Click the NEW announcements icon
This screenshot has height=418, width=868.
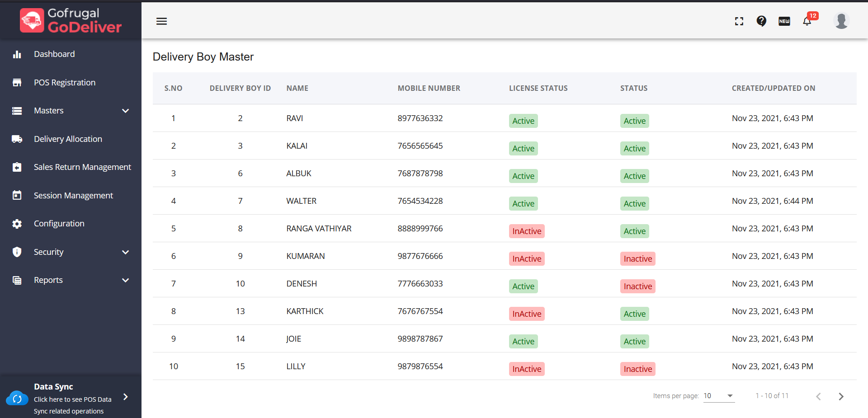tap(784, 21)
